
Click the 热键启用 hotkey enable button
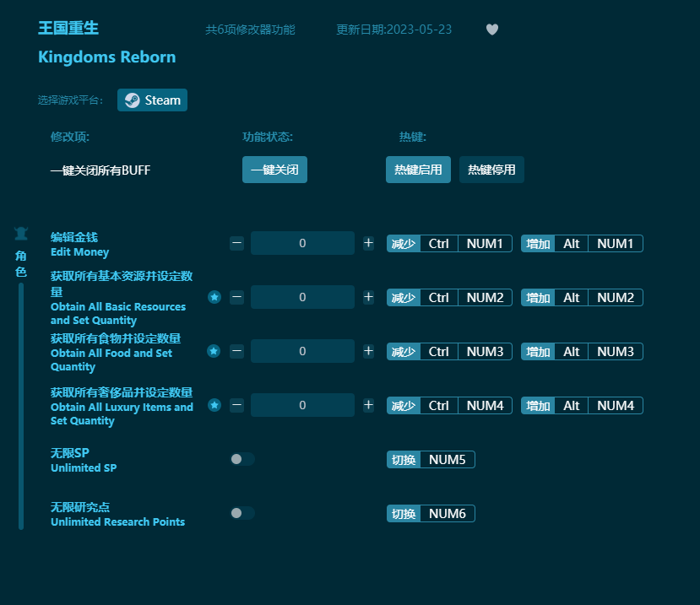tap(418, 170)
